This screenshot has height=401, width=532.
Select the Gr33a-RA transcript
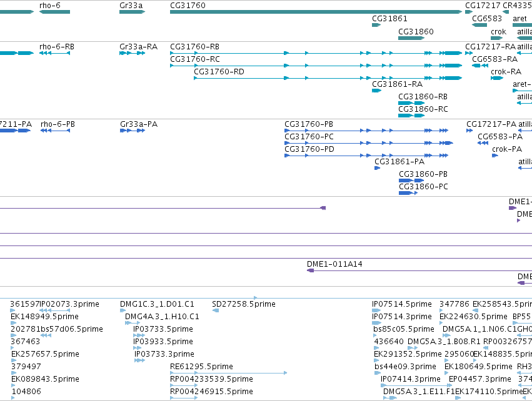pyautogui.click(x=133, y=53)
